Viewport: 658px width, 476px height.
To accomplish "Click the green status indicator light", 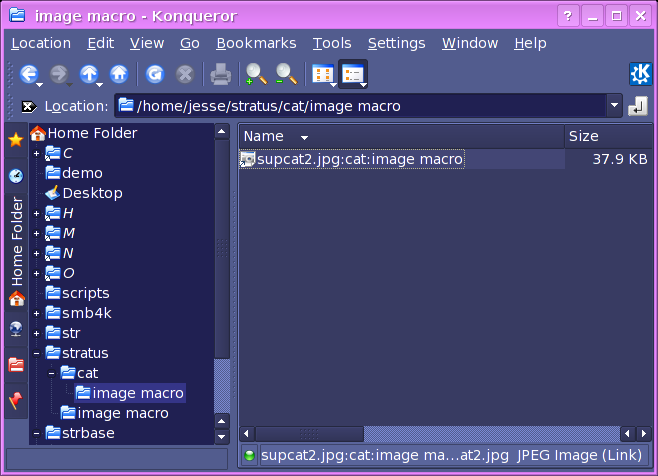I will pos(249,455).
